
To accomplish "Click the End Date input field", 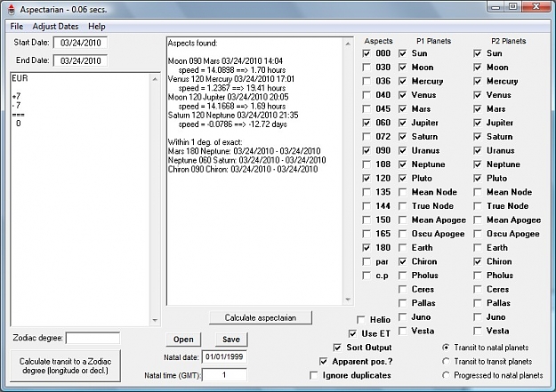I will (80, 60).
